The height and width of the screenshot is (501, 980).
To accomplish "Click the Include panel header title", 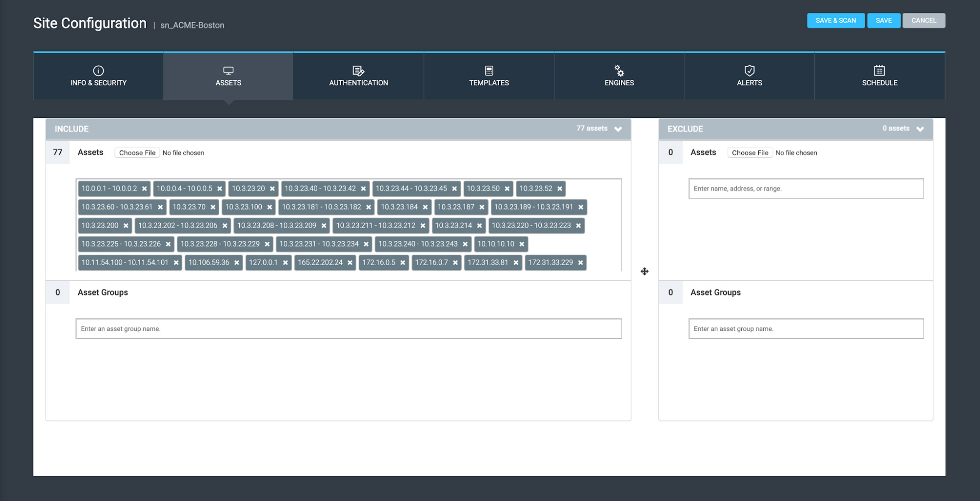I will pyautogui.click(x=72, y=129).
